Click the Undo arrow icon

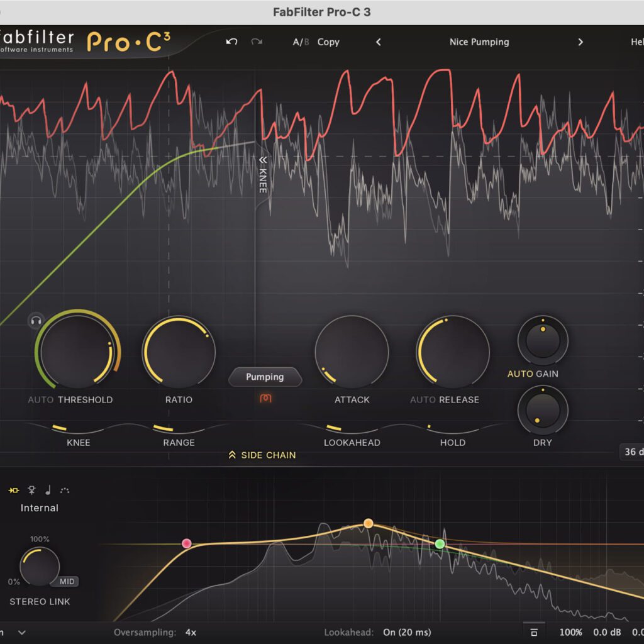tap(231, 42)
